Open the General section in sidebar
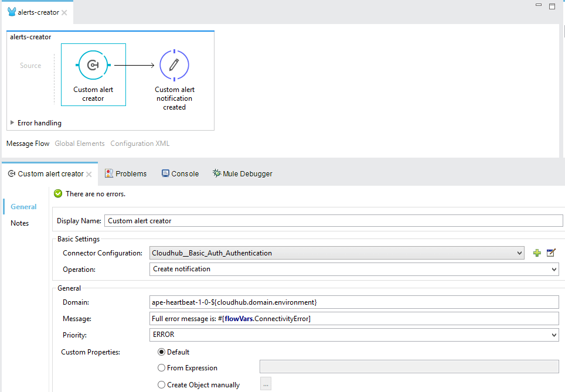Image resolution: width=565 pixels, height=392 pixels. 23,207
